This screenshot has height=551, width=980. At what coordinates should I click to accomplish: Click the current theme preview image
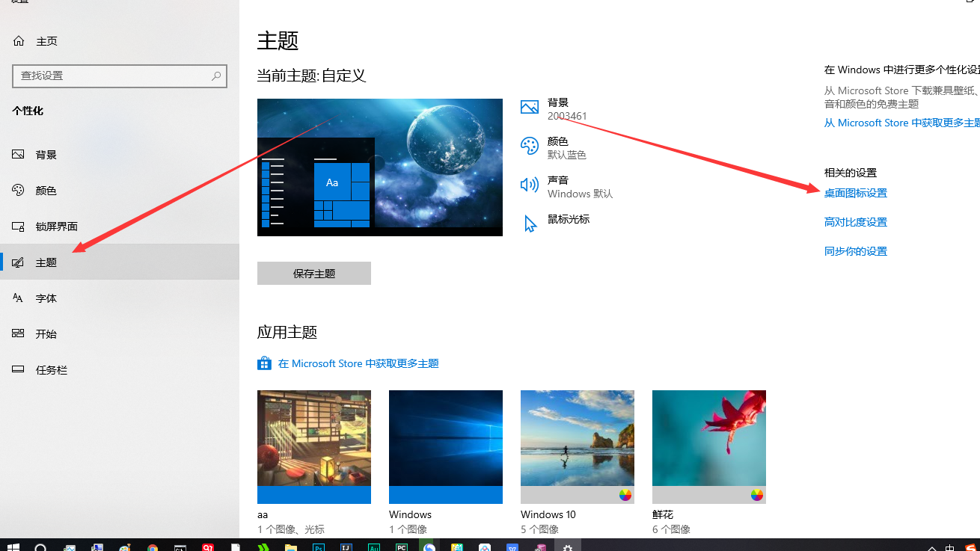[x=380, y=167]
